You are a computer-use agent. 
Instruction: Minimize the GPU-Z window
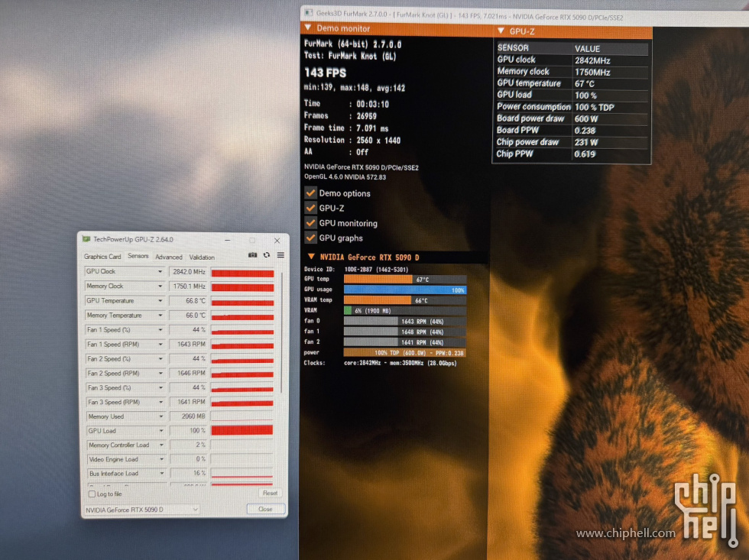click(228, 240)
